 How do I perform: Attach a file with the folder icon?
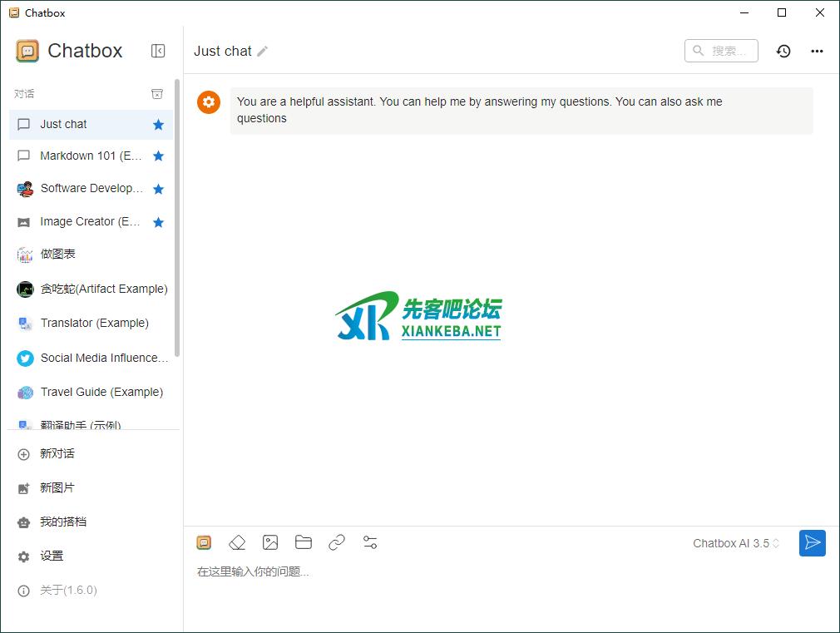pyautogui.click(x=304, y=542)
